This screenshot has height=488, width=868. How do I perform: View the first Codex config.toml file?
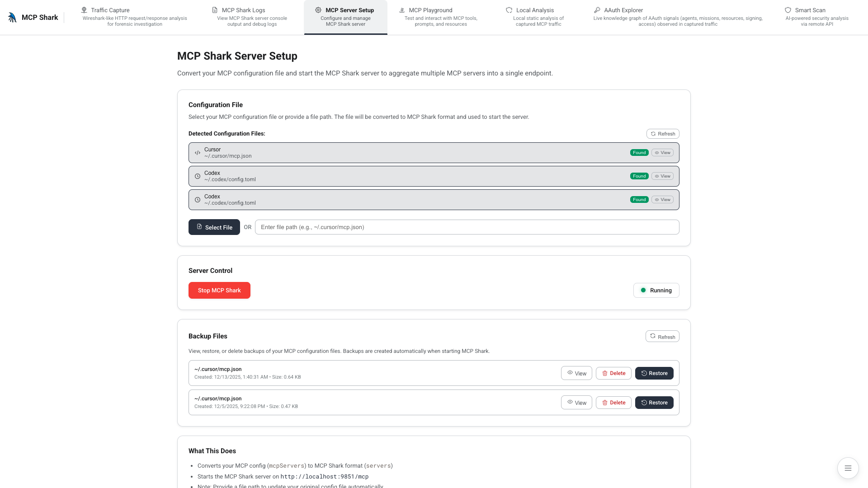click(x=662, y=176)
